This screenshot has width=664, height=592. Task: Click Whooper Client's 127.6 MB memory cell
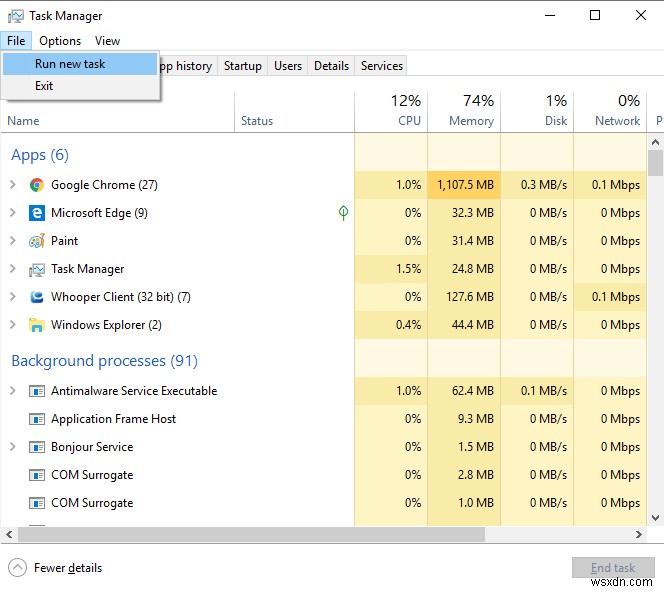tap(464, 297)
